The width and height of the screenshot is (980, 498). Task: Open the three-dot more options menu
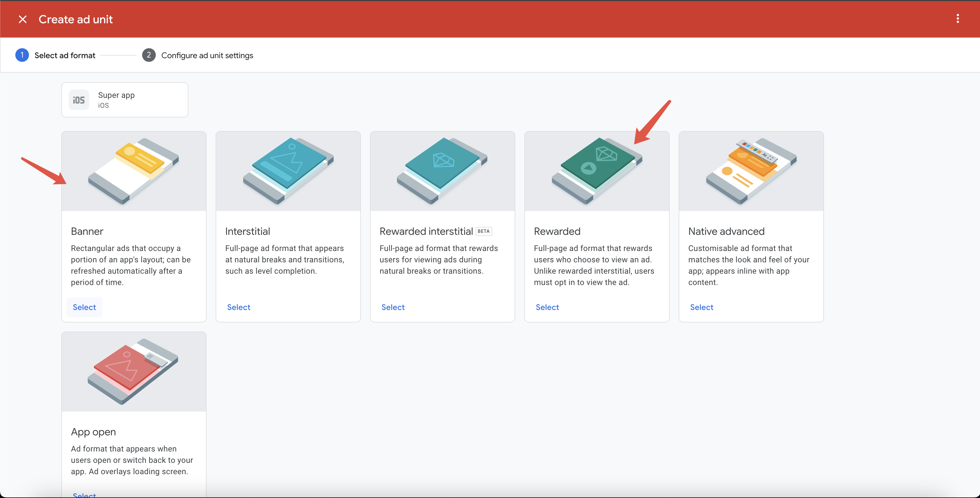(x=958, y=19)
